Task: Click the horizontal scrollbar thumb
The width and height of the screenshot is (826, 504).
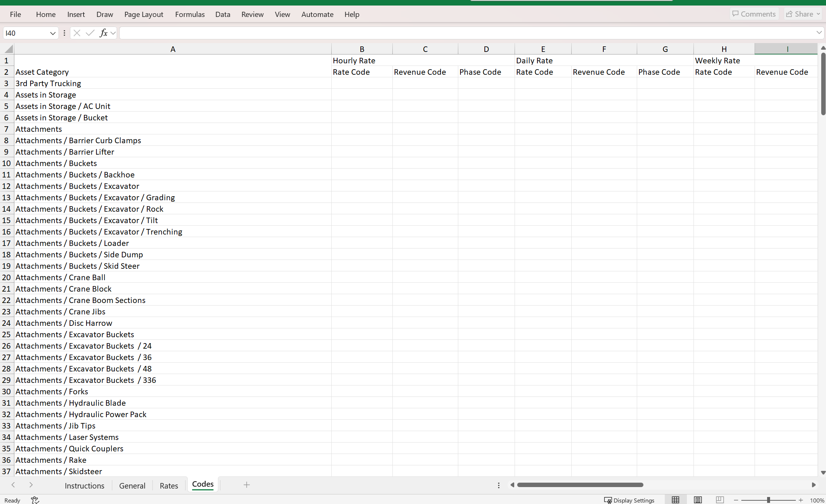Action: (x=580, y=485)
